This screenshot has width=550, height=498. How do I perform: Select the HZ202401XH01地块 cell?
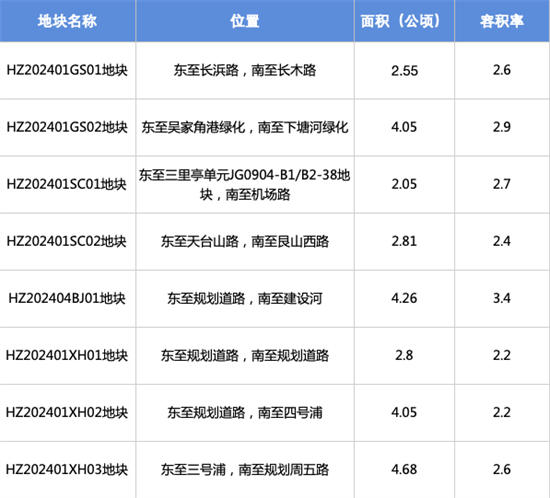coord(67,355)
